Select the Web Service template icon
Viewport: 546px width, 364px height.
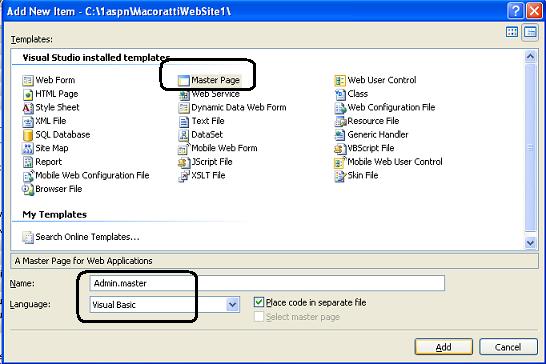(x=184, y=94)
